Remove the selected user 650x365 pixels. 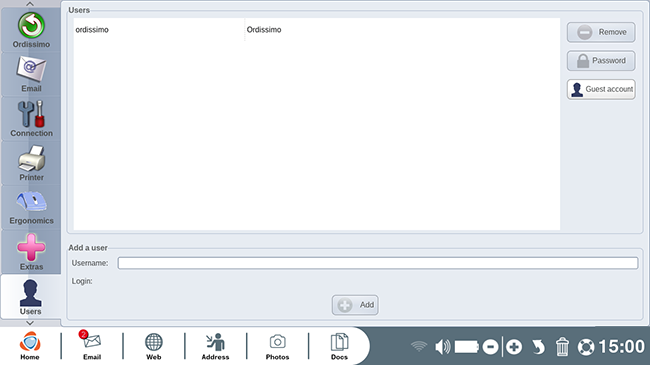click(x=601, y=32)
